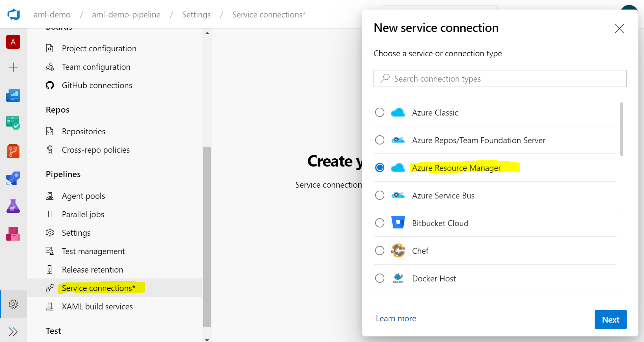644x342 pixels.
Task: Select the Azure Classic radio button
Action: click(x=380, y=112)
